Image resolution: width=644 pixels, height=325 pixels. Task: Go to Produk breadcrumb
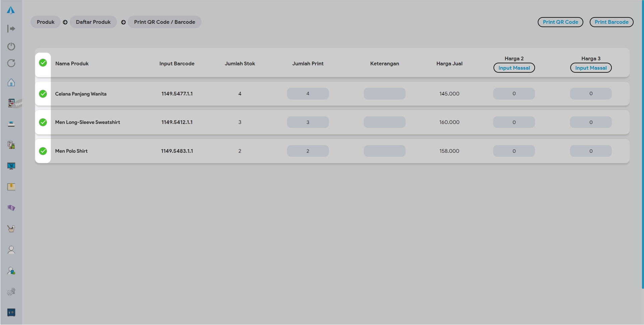(x=46, y=22)
